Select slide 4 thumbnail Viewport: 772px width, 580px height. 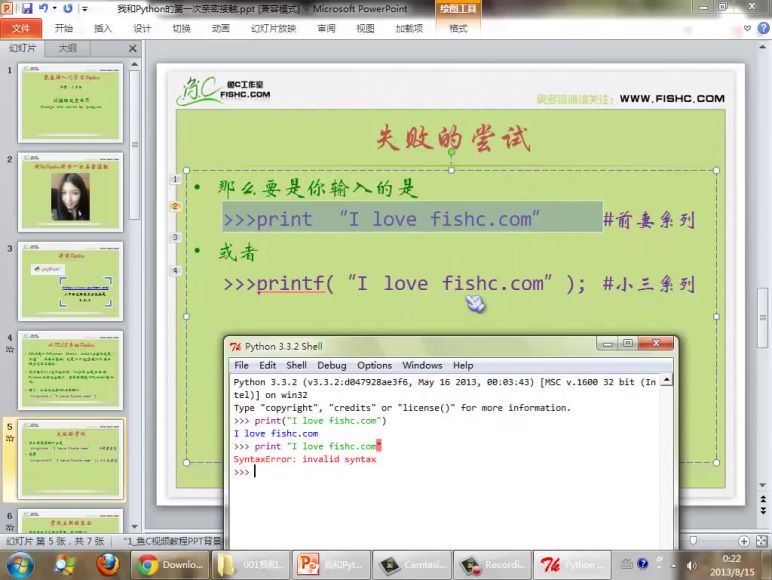click(70, 370)
